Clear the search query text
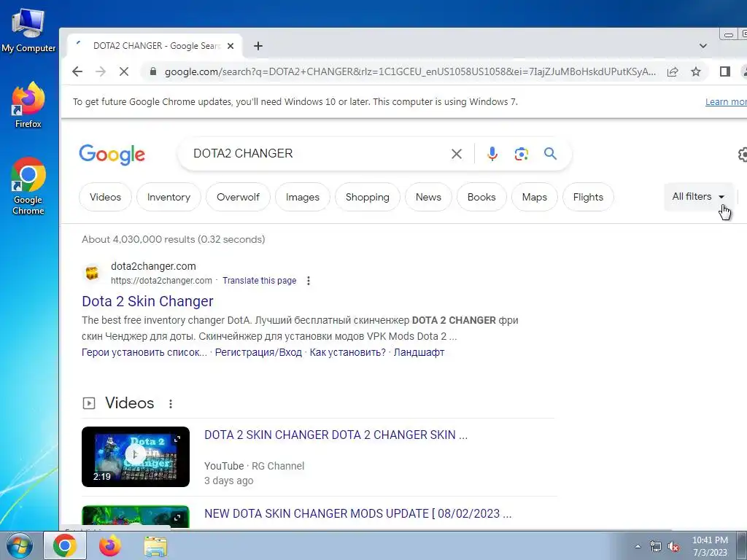 click(x=457, y=153)
